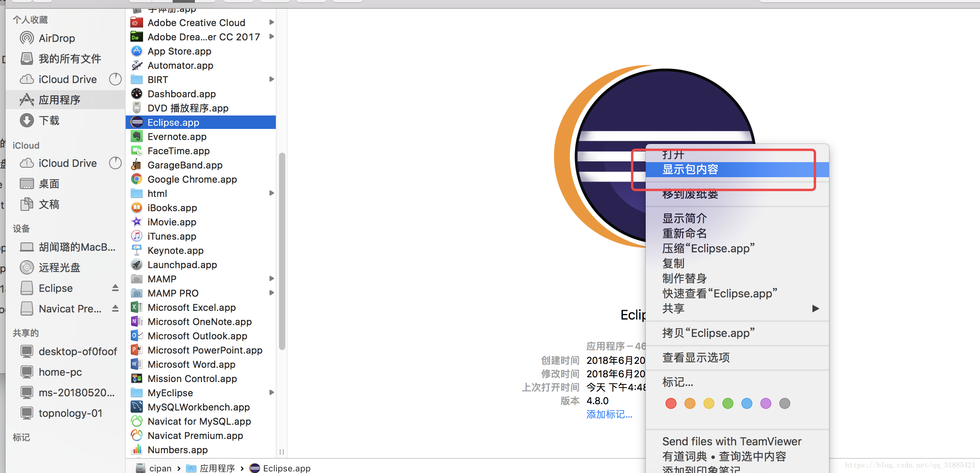The height and width of the screenshot is (473, 980).
Task: Choose 显示简介 in context menu
Action: click(737, 218)
